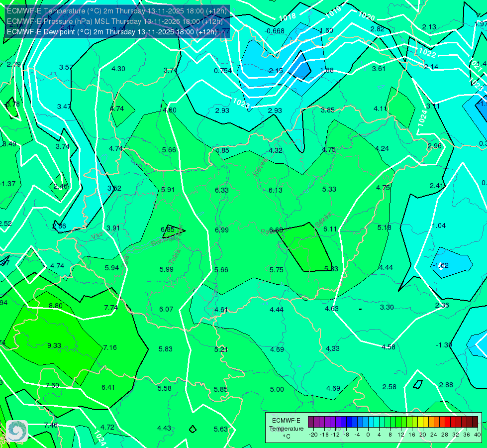
Task: Click the Tolna county label
Action: click(x=175, y=256)
